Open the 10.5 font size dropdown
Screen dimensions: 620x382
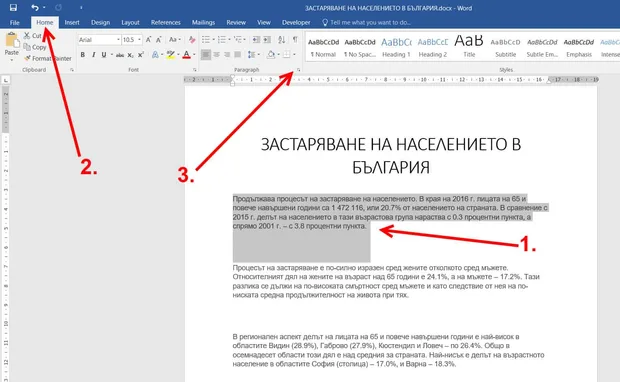pos(139,40)
